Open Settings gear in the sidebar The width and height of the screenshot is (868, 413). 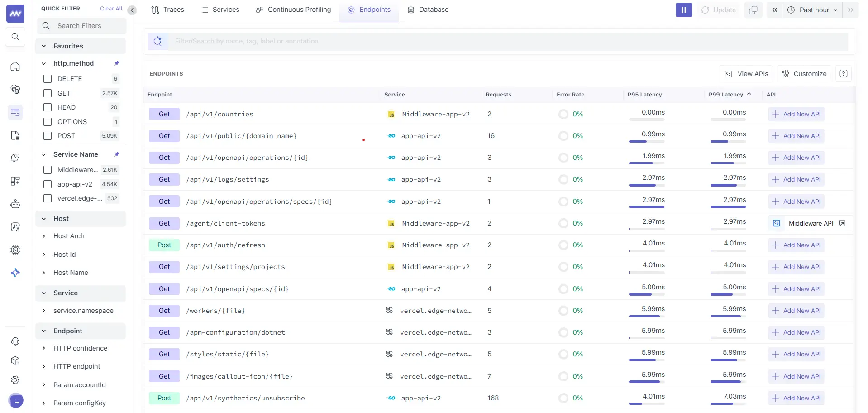(15, 380)
